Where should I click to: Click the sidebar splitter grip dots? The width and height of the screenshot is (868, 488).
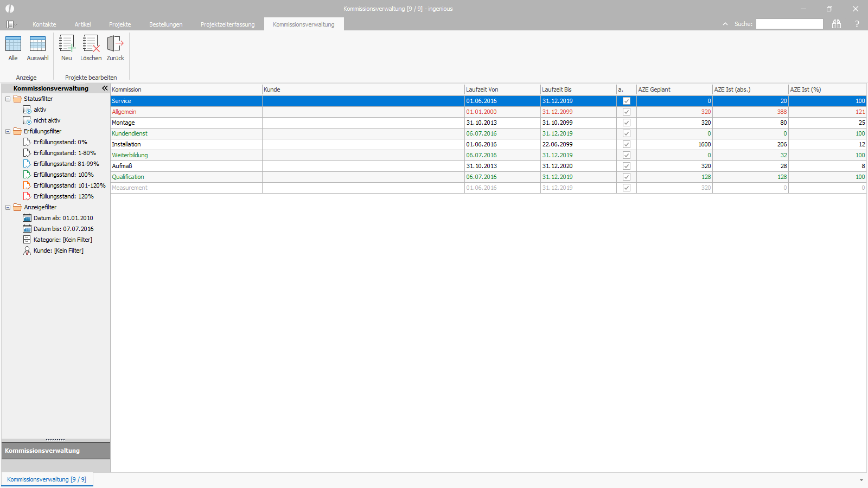coord(55,440)
